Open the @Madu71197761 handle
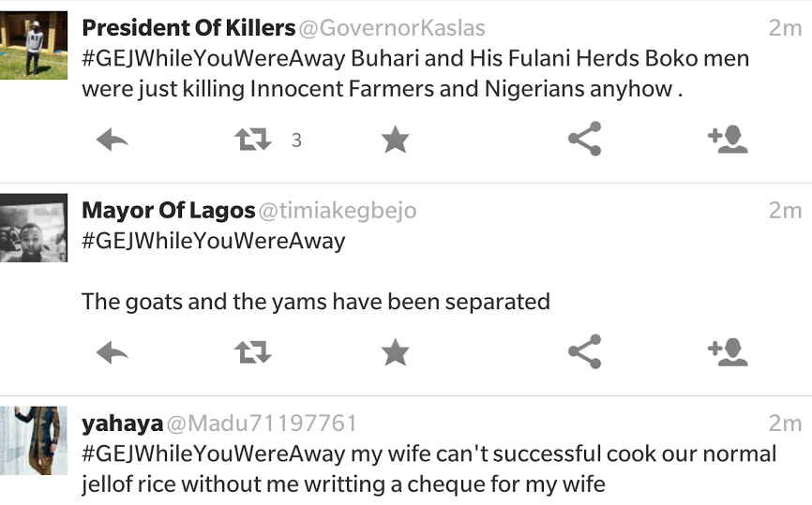The height and width of the screenshot is (505, 812). tap(262, 423)
